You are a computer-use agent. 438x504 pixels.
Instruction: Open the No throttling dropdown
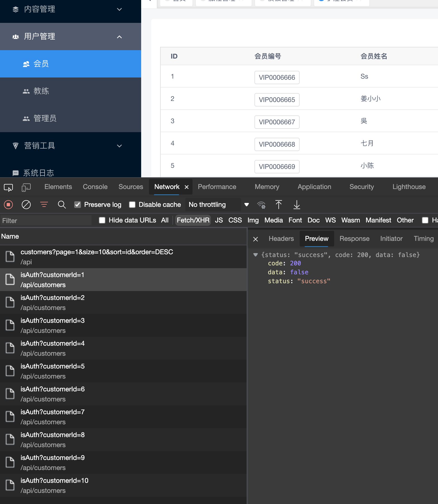213,205
